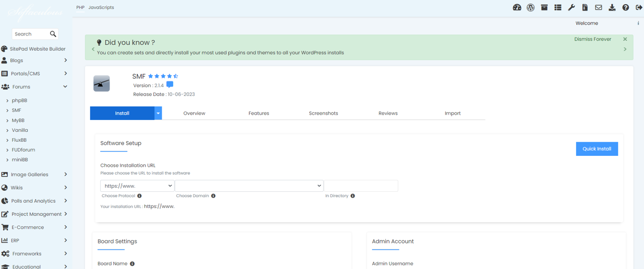This screenshot has height=269, width=644.
Task: Click the SMF star rating
Action: click(x=163, y=76)
